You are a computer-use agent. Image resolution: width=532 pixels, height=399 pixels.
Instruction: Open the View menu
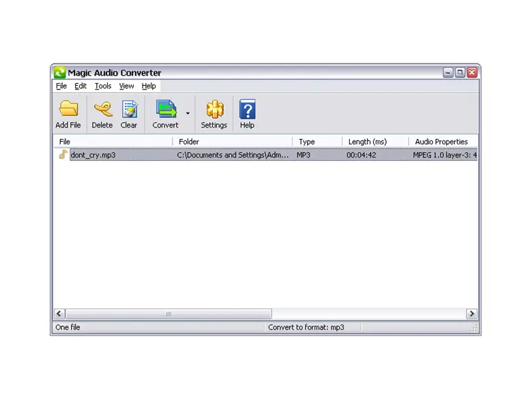(x=126, y=86)
